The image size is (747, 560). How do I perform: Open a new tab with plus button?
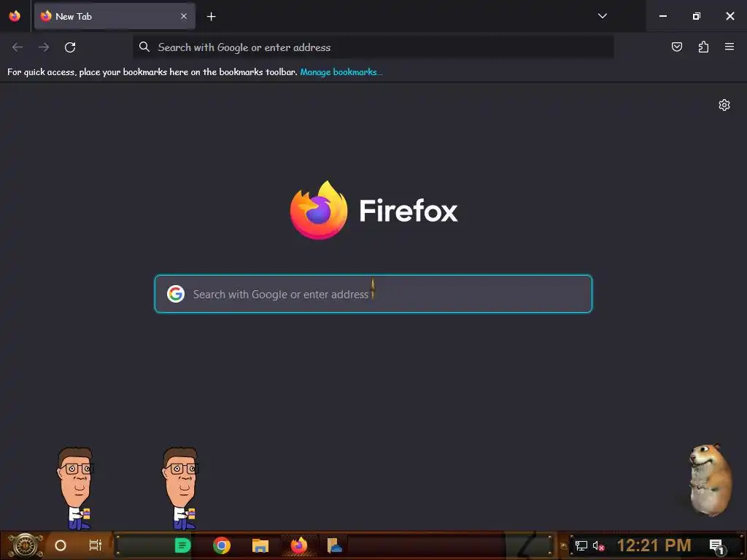click(x=211, y=17)
